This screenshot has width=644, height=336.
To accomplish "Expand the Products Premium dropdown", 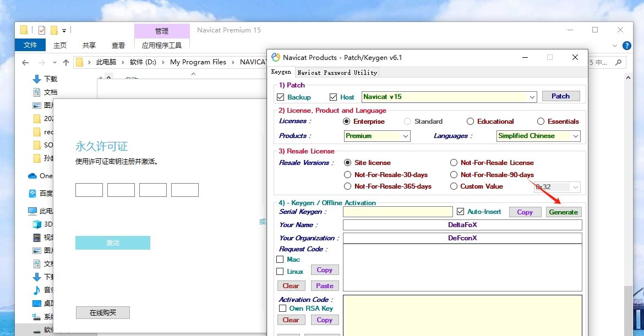I will point(406,136).
